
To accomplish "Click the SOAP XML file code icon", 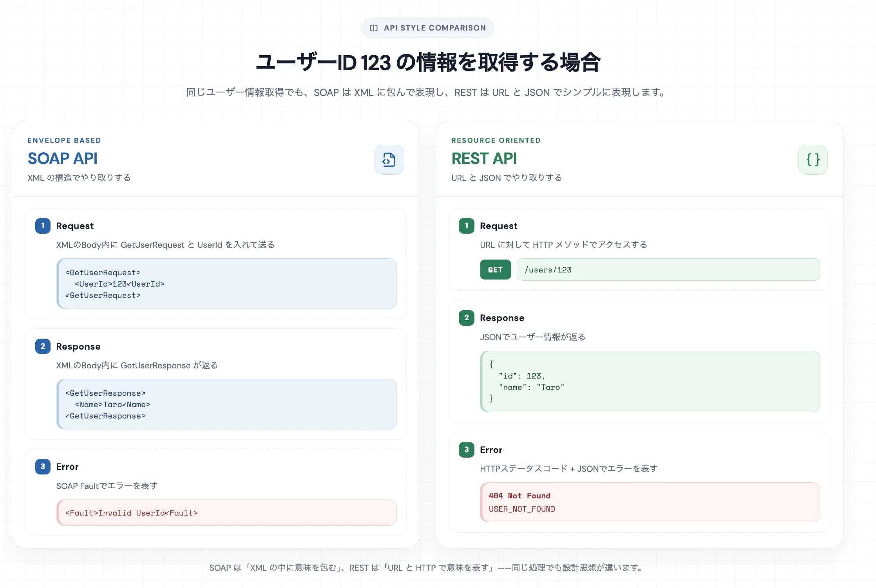I will 389,160.
